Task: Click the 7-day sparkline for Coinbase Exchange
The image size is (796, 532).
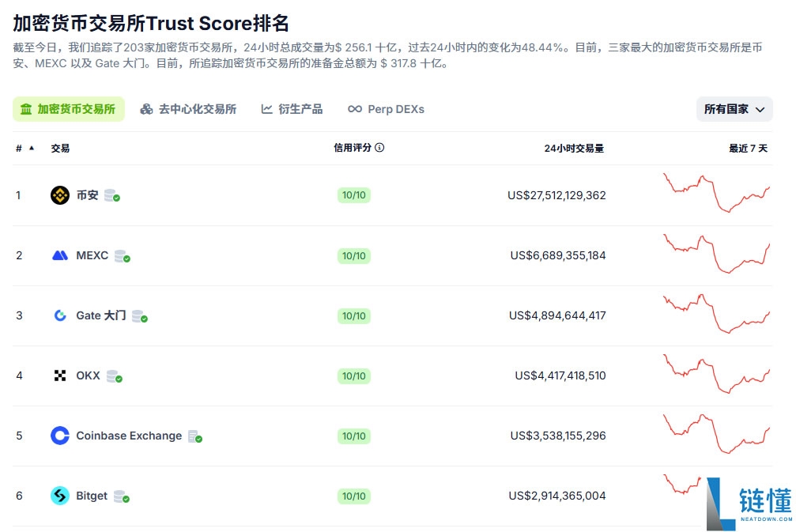Action: point(716,433)
